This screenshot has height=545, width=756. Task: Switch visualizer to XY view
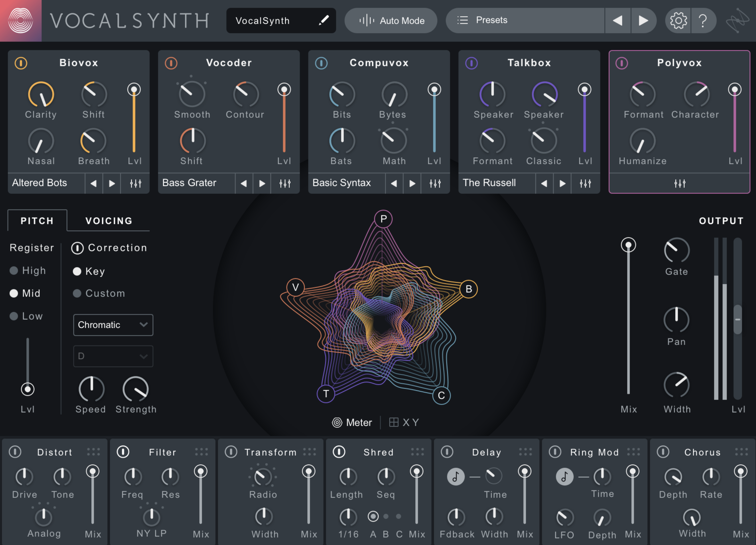(404, 422)
